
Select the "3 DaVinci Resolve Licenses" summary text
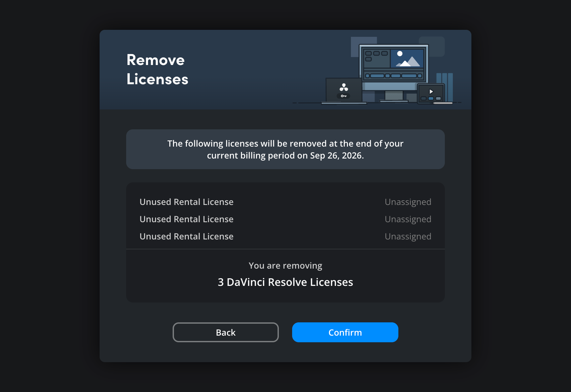click(x=285, y=282)
